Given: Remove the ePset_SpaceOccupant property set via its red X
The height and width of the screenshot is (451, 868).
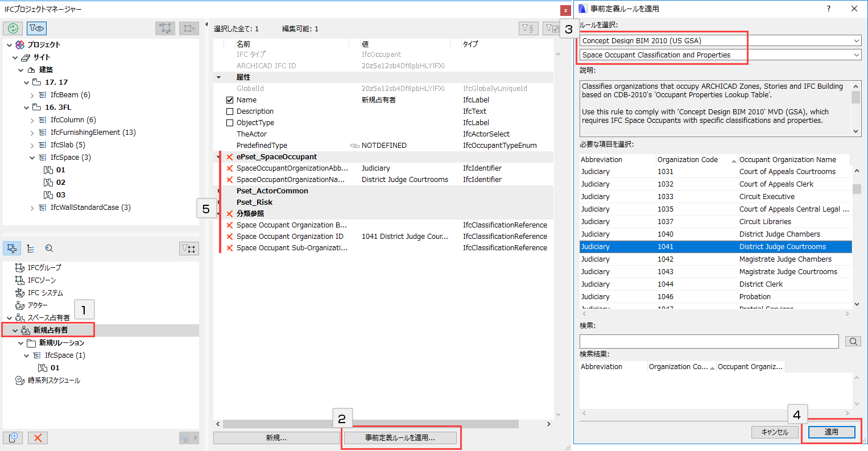Looking at the screenshot, I should coord(230,157).
